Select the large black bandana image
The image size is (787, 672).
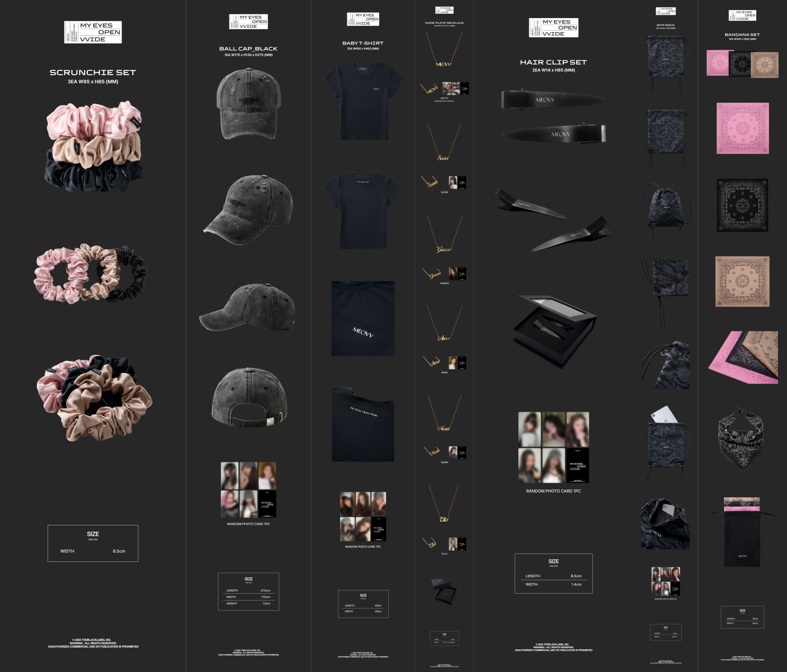click(742, 205)
